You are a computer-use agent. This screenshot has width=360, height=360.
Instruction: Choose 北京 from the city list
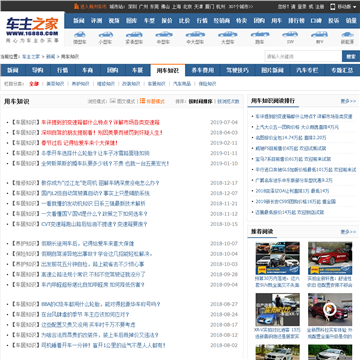(188, 7)
